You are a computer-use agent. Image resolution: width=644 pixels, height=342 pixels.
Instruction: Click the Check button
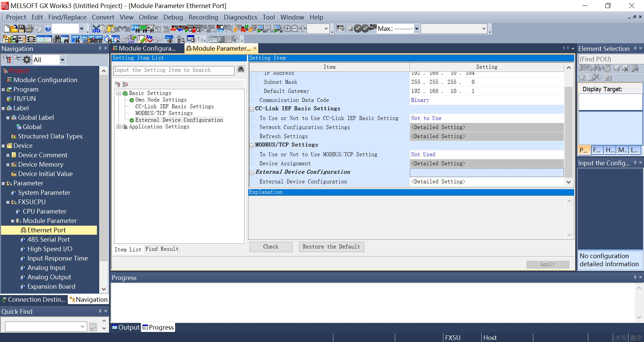271,247
